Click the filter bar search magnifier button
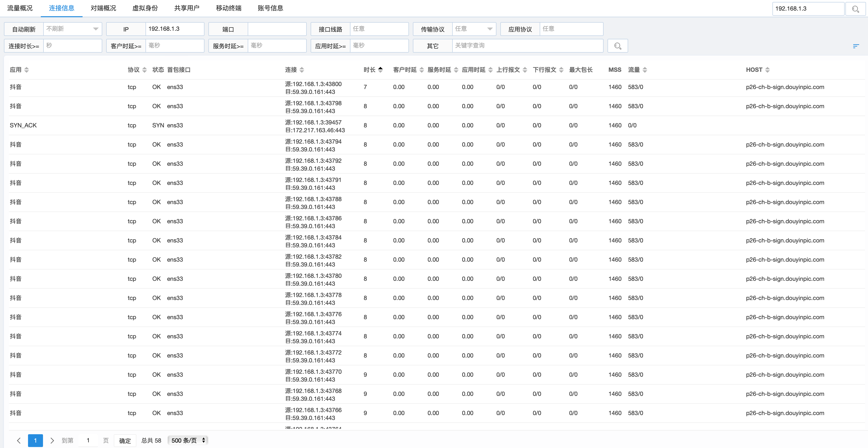 [x=617, y=46]
